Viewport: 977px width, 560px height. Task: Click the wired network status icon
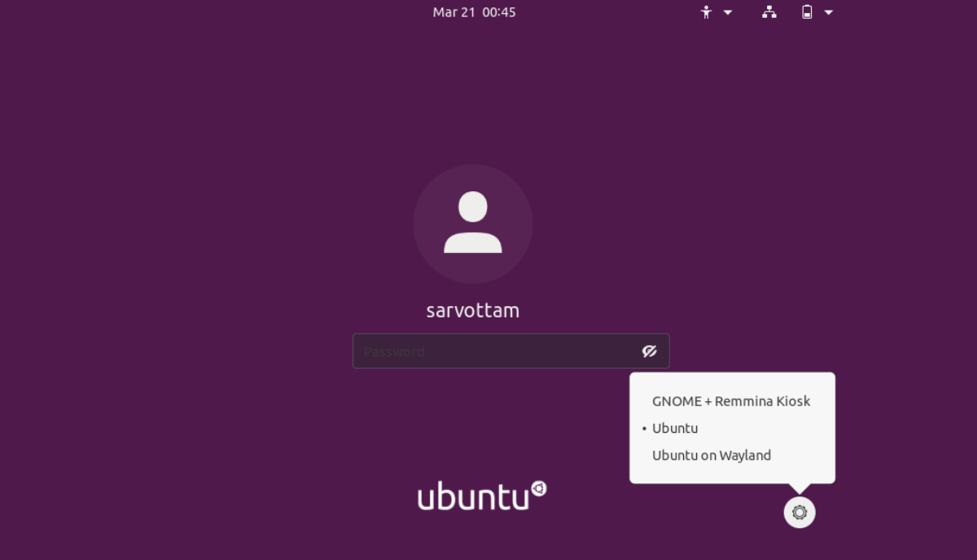point(769,12)
